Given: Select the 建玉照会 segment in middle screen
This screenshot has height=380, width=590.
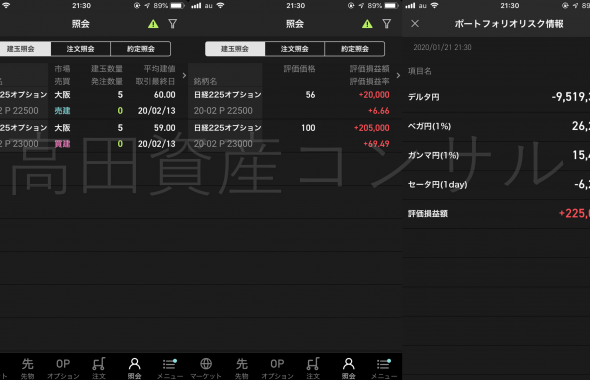Looking at the screenshot, I should [x=235, y=49].
